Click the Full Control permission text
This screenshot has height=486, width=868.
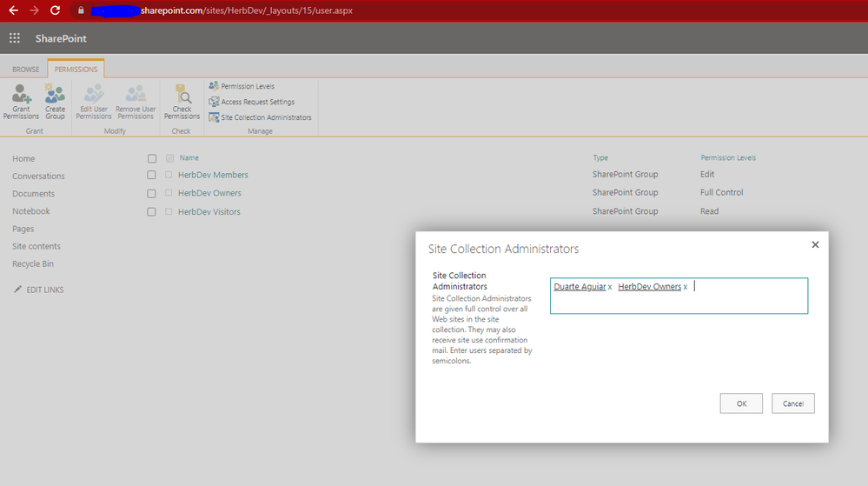721,192
